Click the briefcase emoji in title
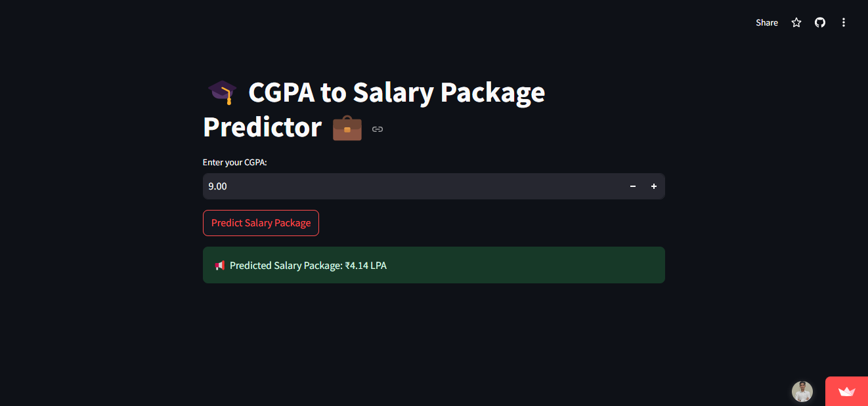868x406 pixels. tap(347, 127)
